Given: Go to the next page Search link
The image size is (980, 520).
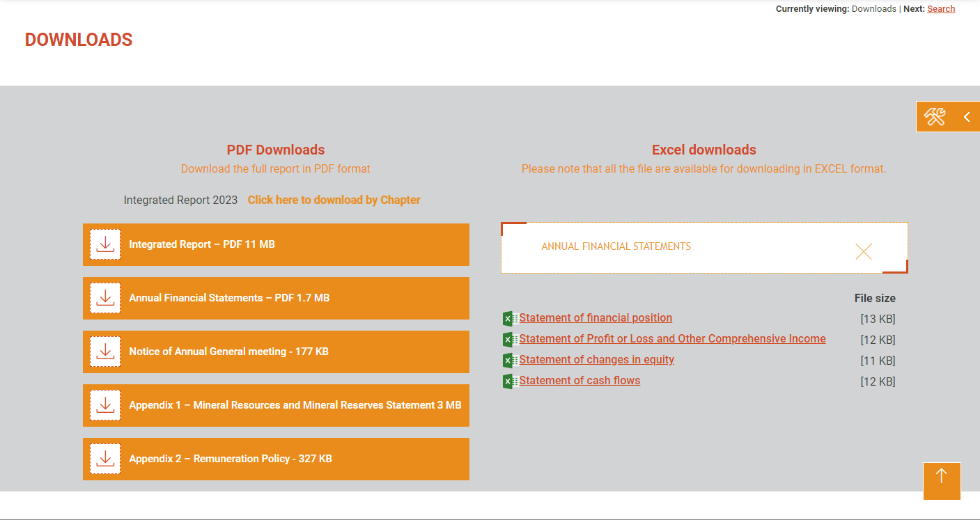Looking at the screenshot, I should [x=941, y=9].
